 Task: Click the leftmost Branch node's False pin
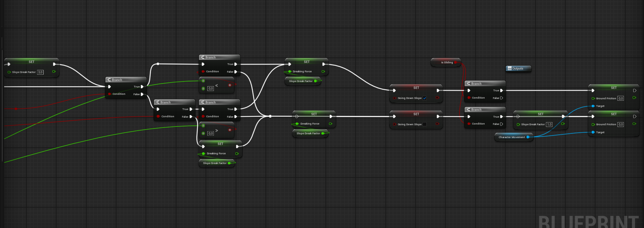pos(142,94)
